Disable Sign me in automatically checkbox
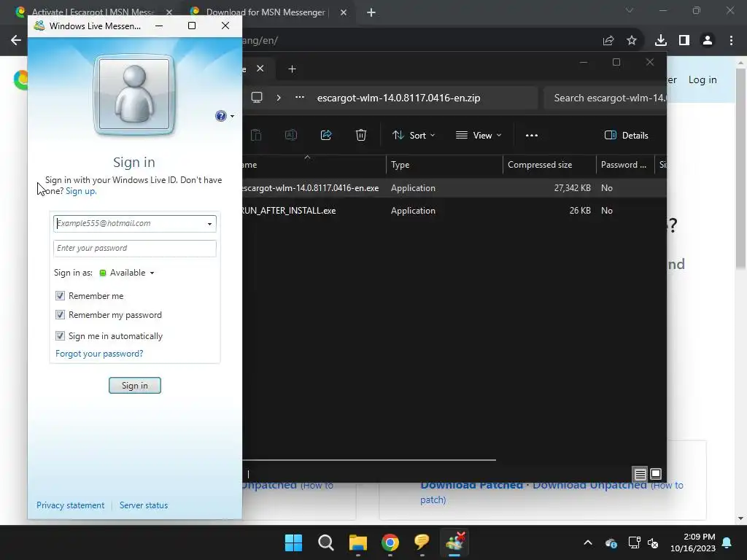 (x=60, y=335)
